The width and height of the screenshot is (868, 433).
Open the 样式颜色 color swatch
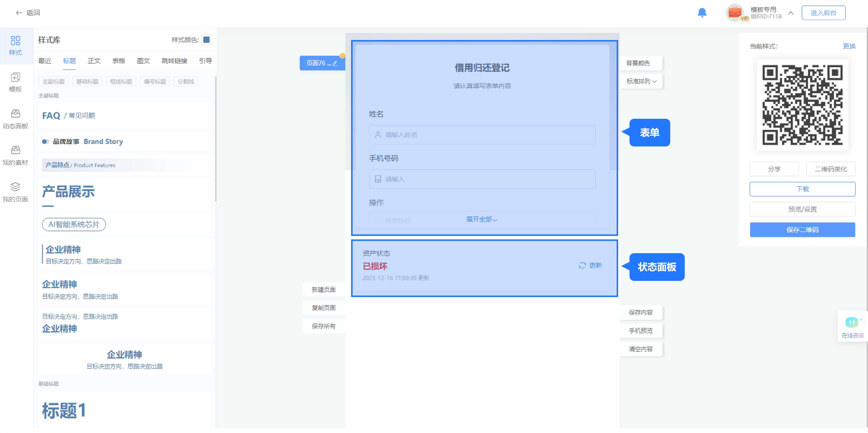click(206, 40)
